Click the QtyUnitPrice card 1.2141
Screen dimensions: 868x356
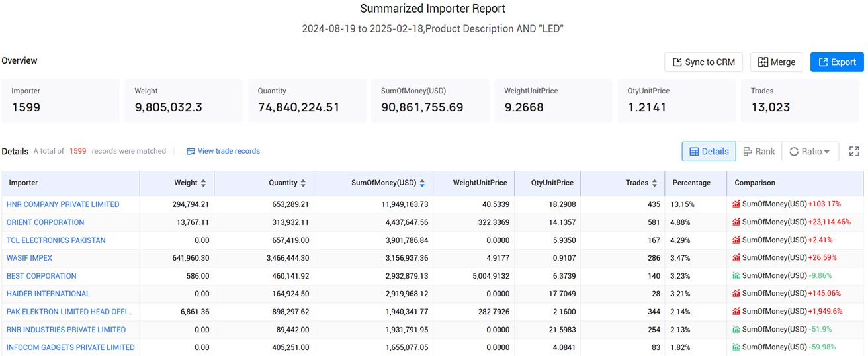[677, 101]
